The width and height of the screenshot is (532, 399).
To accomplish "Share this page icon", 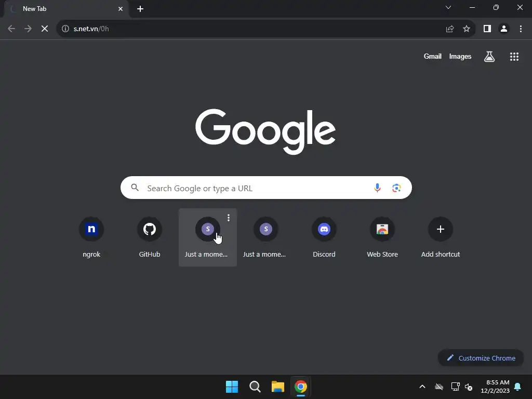I will click(x=450, y=29).
